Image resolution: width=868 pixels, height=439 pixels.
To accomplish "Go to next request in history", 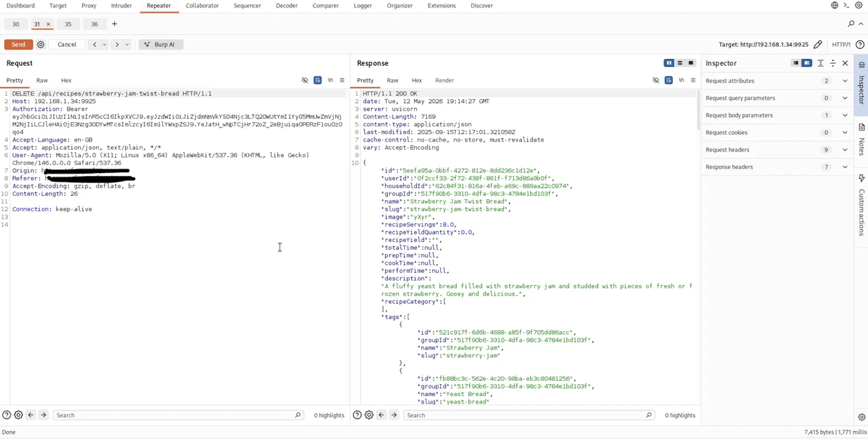I will tap(117, 45).
